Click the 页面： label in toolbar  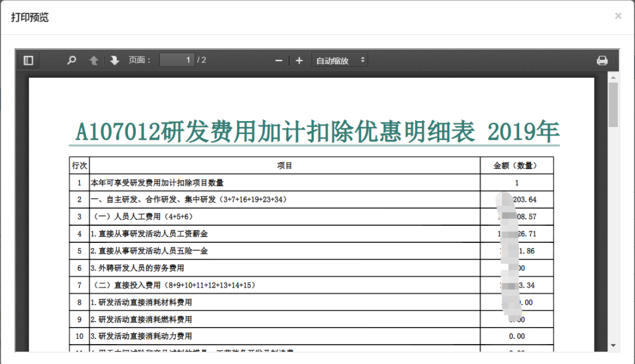(x=140, y=60)
